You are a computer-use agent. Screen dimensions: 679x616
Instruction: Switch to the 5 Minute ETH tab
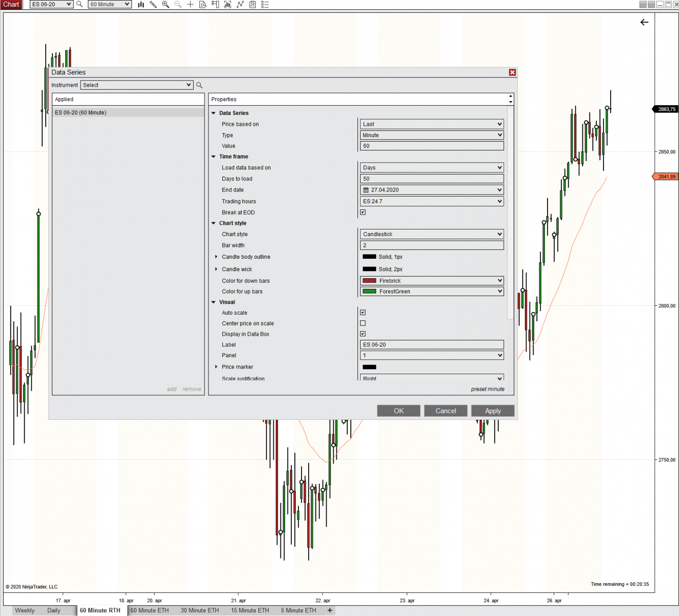click(298, 610)
